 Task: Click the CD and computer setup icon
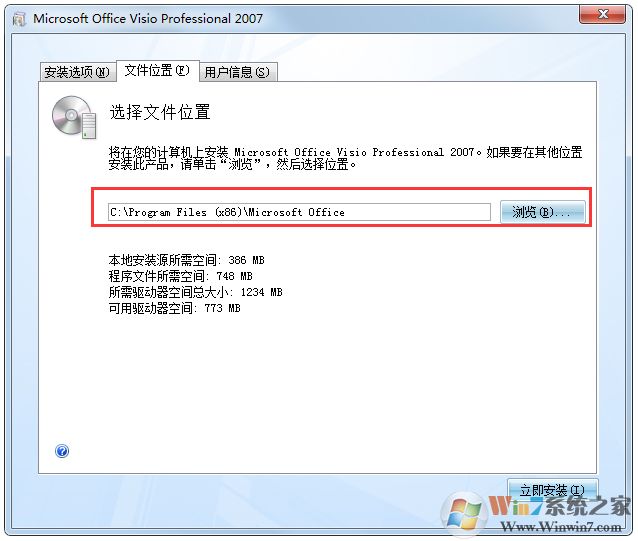tap(74, 117)
